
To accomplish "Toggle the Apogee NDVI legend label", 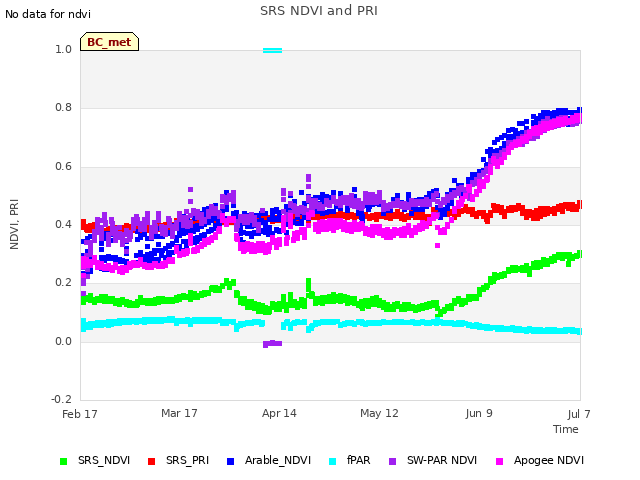I will coord(549,460).
